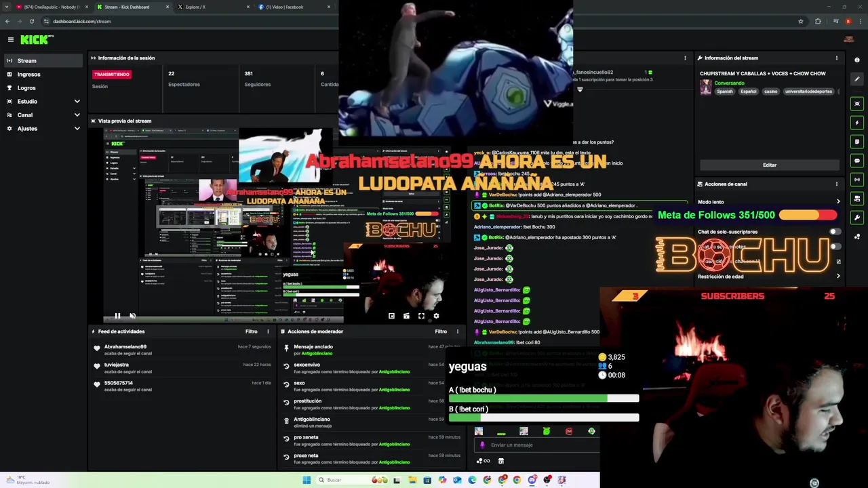Open Información del stream options menu
This screenshot has width=868, height=488.
point(837,58)
